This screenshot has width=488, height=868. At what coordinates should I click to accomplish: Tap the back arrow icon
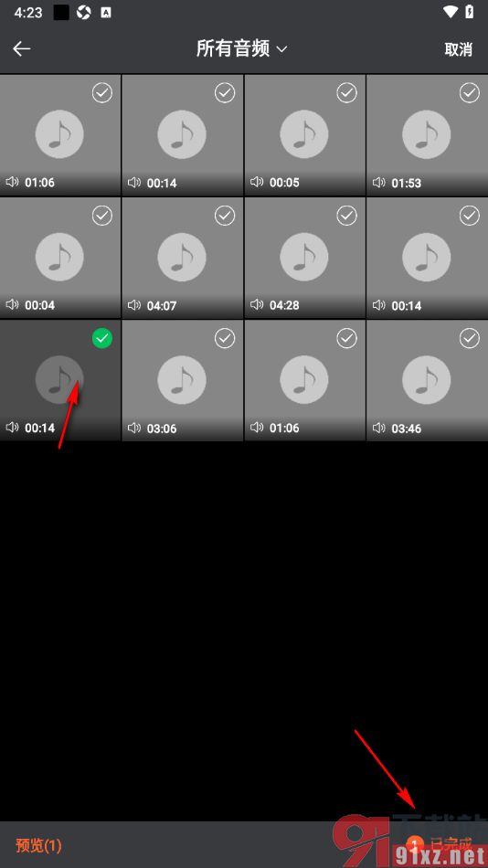coord(22,48)
